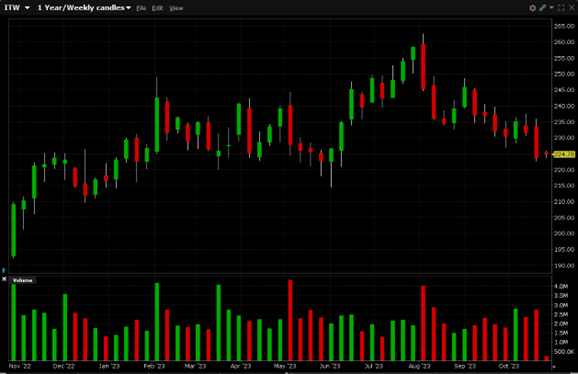
Task: Open the 1 Year/Weekly candles period dropdown
Action: click(84, 8)
